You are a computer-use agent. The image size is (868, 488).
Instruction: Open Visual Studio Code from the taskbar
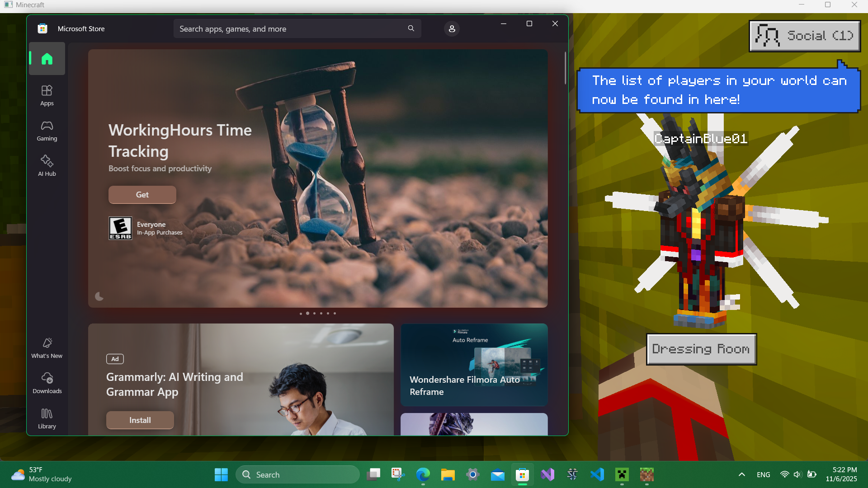(597, 475)
